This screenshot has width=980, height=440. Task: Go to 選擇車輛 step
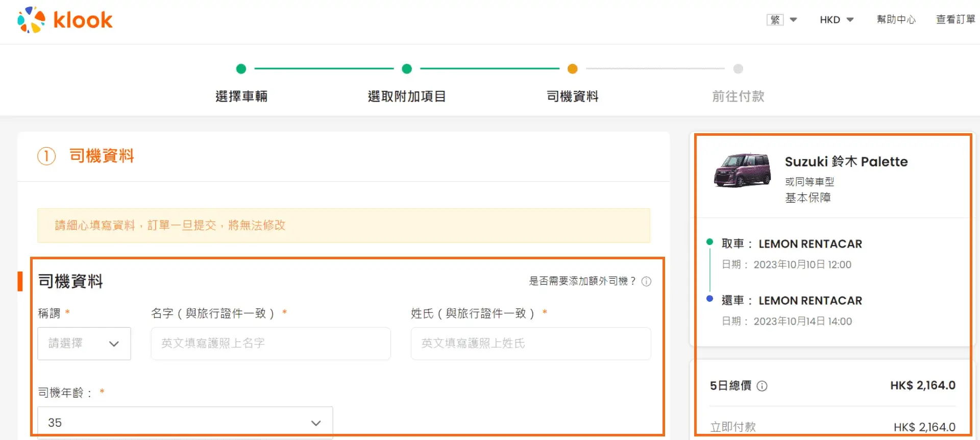(x=241, y=96)
